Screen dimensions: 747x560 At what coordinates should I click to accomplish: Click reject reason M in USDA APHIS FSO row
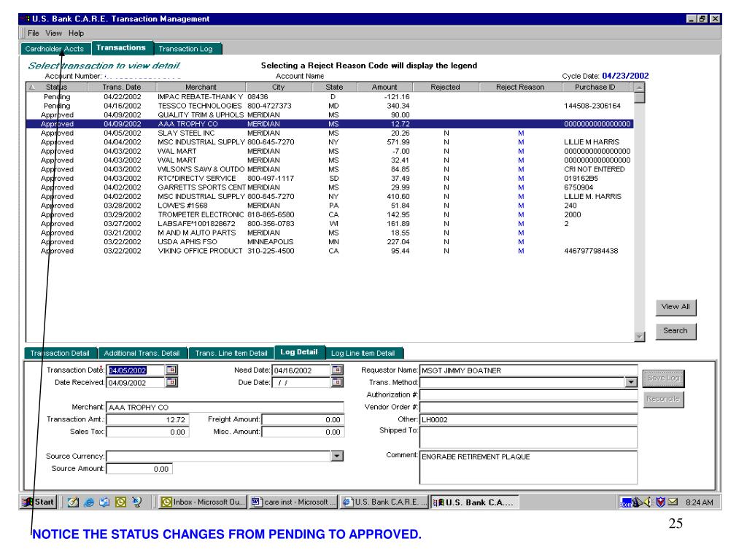click(x=521, y=242)
